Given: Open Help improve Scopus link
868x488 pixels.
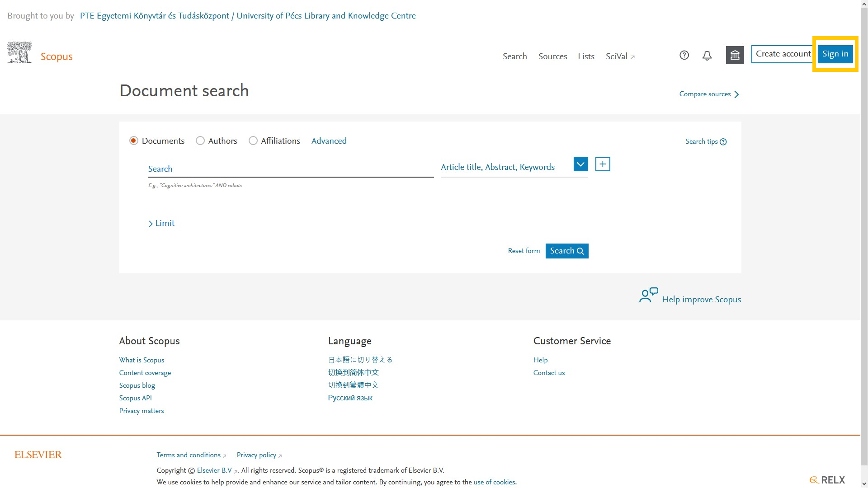Looking at the screenshot, I should coord(702,299).
